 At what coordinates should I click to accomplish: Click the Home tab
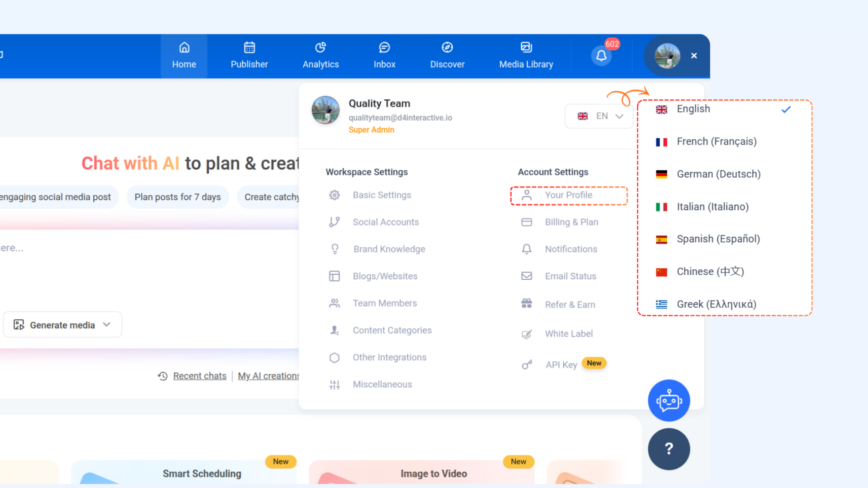tap(184, 56)
